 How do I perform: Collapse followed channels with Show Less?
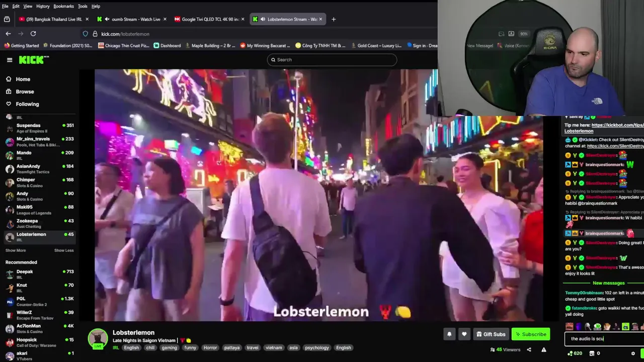pos(64,250)
